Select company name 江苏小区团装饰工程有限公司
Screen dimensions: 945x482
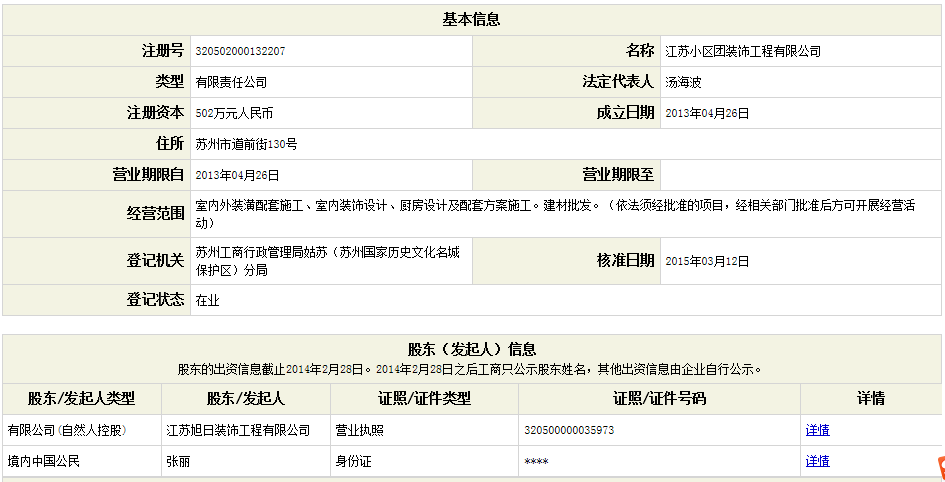point(742,51)
